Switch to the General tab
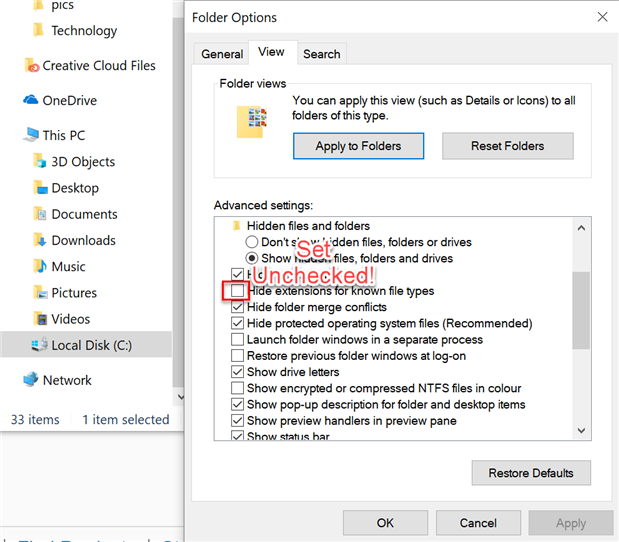 pos(222,54)
